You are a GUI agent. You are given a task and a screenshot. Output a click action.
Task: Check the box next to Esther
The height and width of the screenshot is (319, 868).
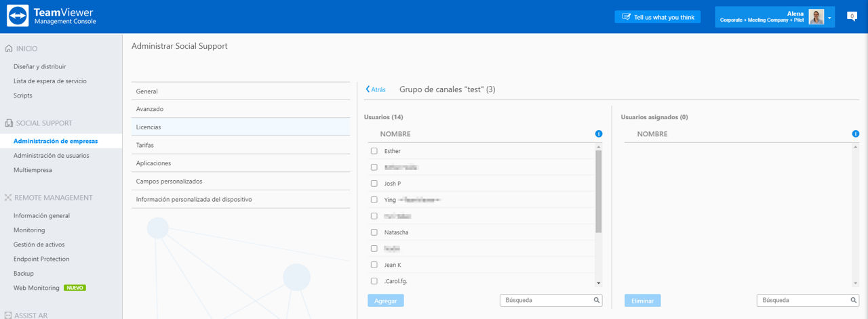click(374, 151)
